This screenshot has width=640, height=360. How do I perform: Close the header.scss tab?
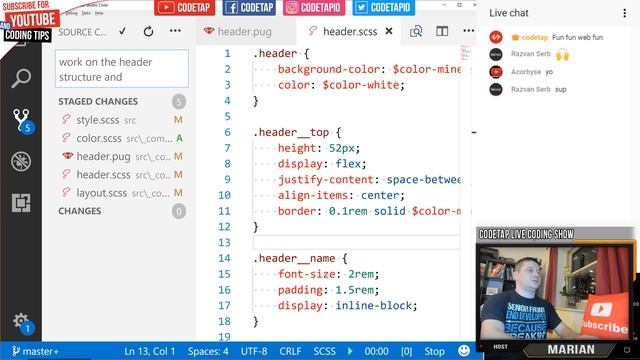tap(389, 31)
